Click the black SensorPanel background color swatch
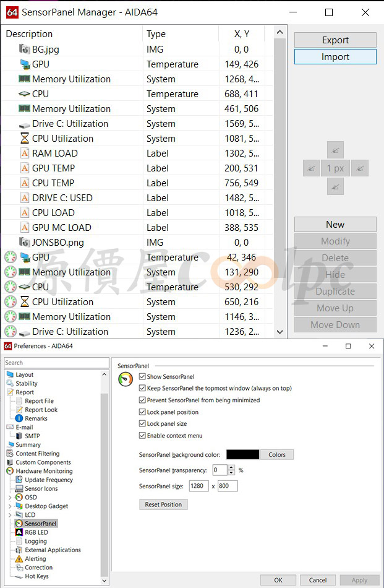The height and width of the screenshot is (588, 384). 242,454
